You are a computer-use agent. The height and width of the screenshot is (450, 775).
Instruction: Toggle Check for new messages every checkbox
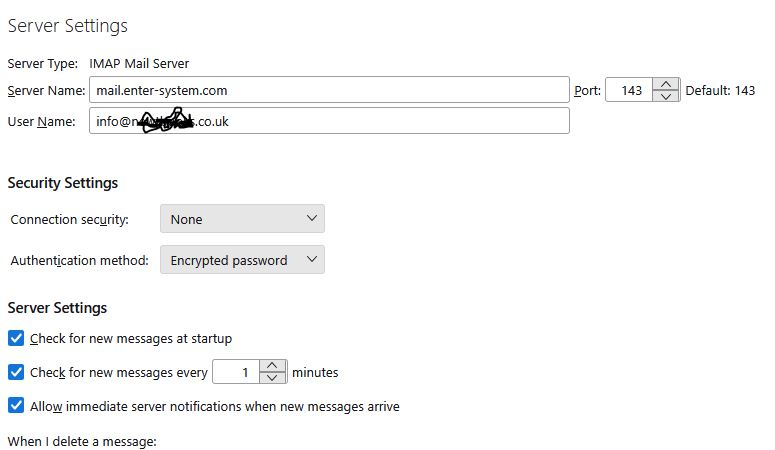click(x=16, y=372)
